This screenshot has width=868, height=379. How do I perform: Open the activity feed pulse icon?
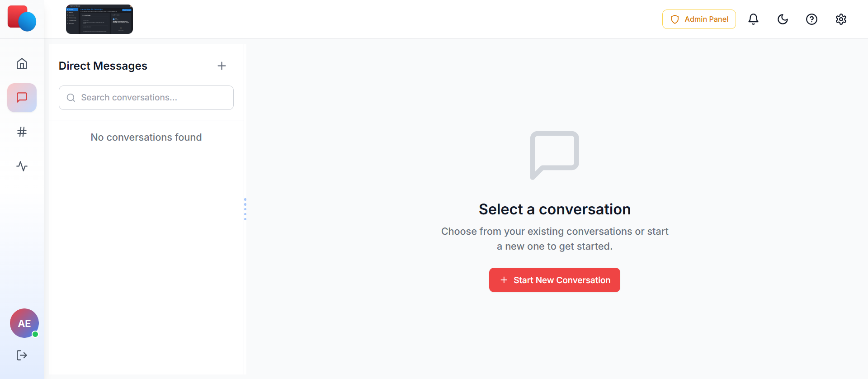pos(22,166)
